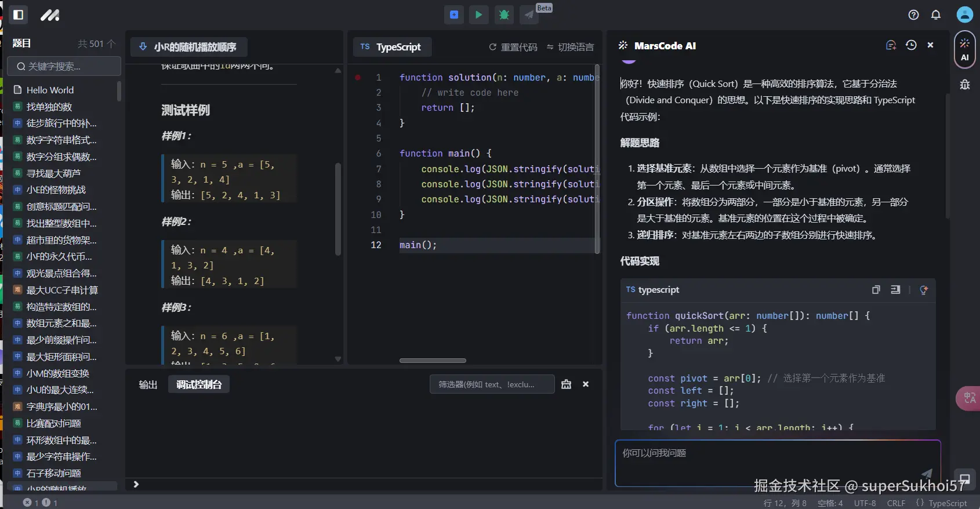Screen dimensions: 980x509
Task: Open chat history in MarsCode AI panel
Action: (x=911, y=45)
